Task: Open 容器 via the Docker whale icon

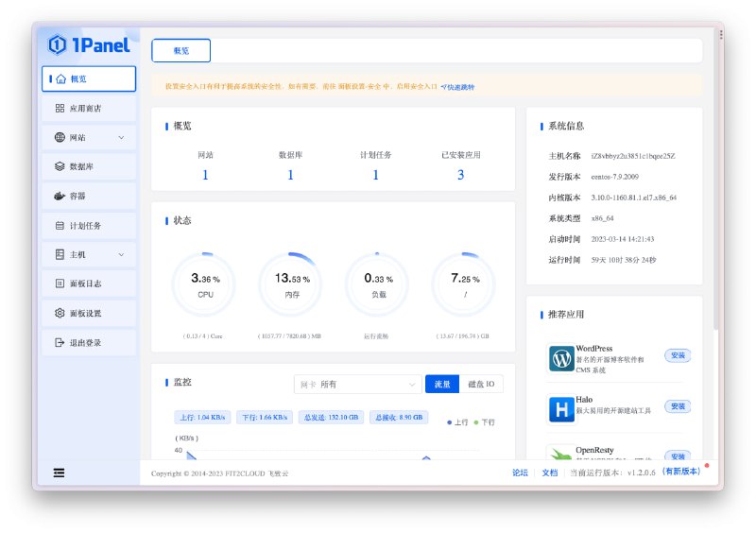Action: [60, 196]
